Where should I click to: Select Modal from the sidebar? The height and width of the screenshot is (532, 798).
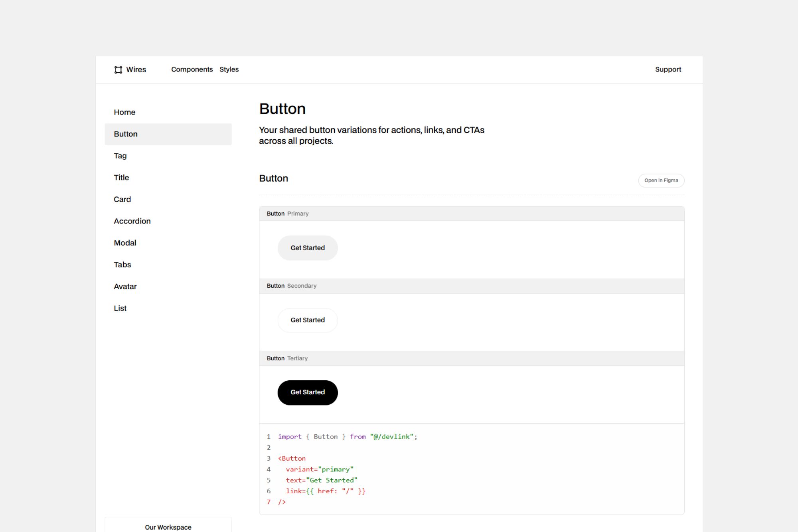(x=125, y=243)
